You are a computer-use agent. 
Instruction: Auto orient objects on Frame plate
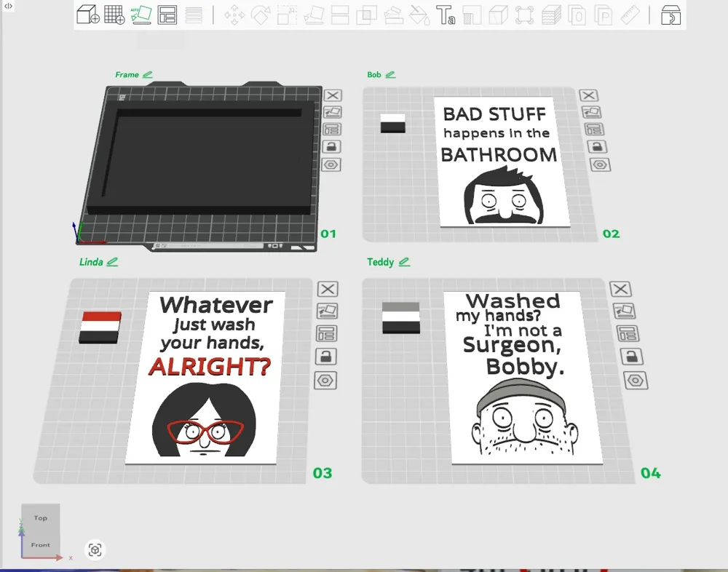pyautogui.click(x=333, y=112)
